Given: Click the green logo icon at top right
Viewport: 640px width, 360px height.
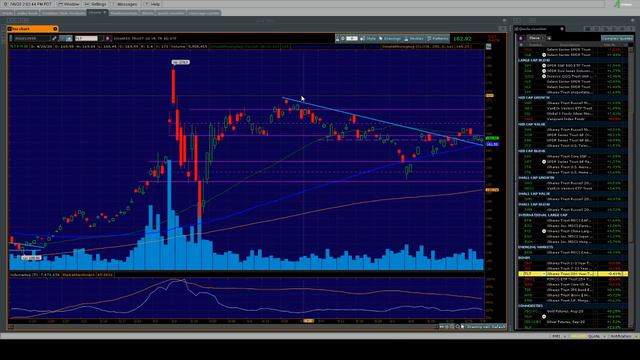Looking at the screenshot, I should pos(618,4).
